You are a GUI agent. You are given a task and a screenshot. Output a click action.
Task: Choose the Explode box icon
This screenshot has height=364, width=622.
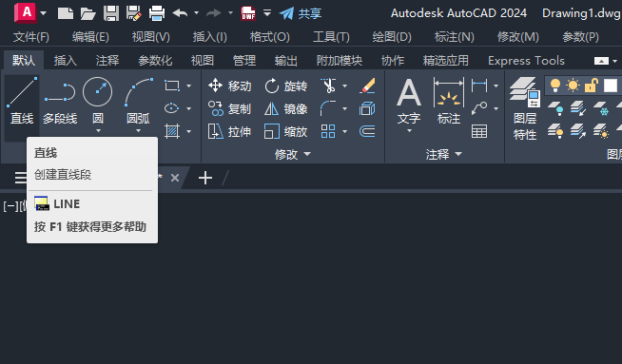(x=367, y=108)
